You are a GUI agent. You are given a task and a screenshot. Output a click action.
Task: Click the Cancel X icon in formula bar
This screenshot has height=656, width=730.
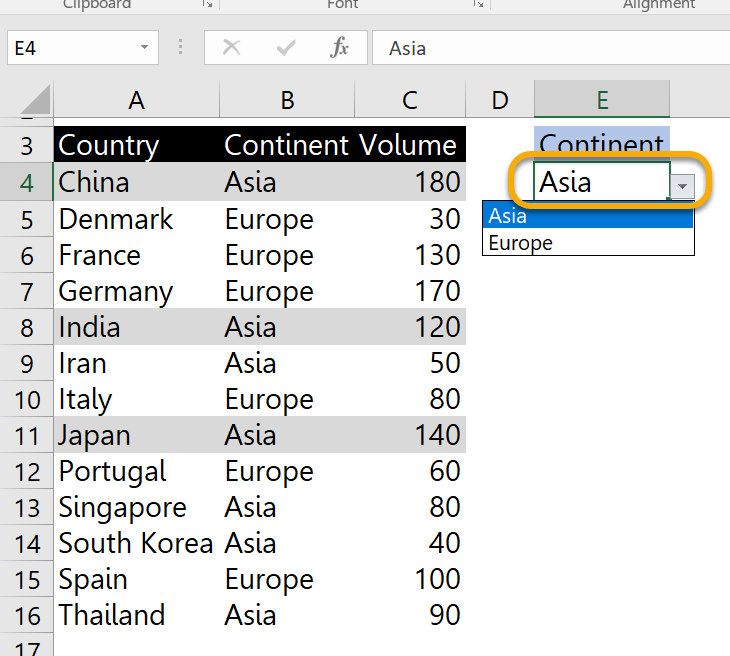tap(231, 47)
